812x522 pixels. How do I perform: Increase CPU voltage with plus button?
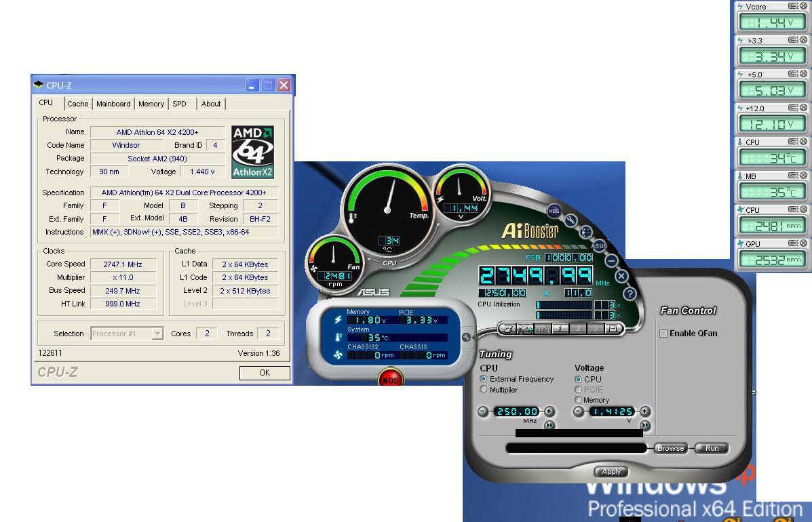click(644, 411)
